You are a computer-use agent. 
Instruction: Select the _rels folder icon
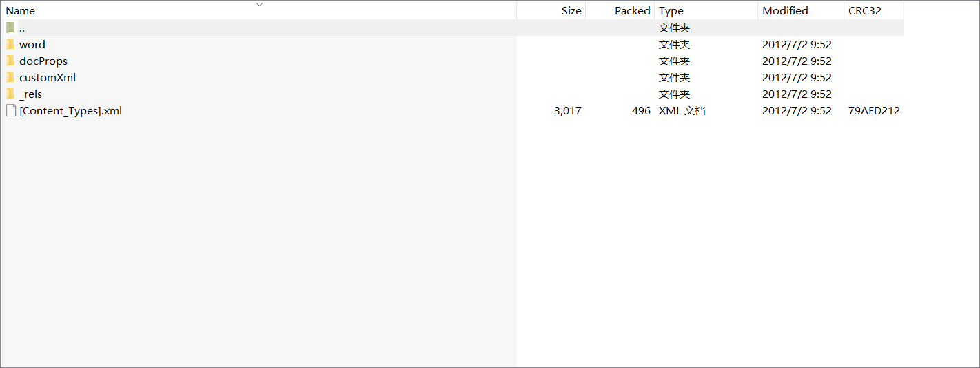10,94
